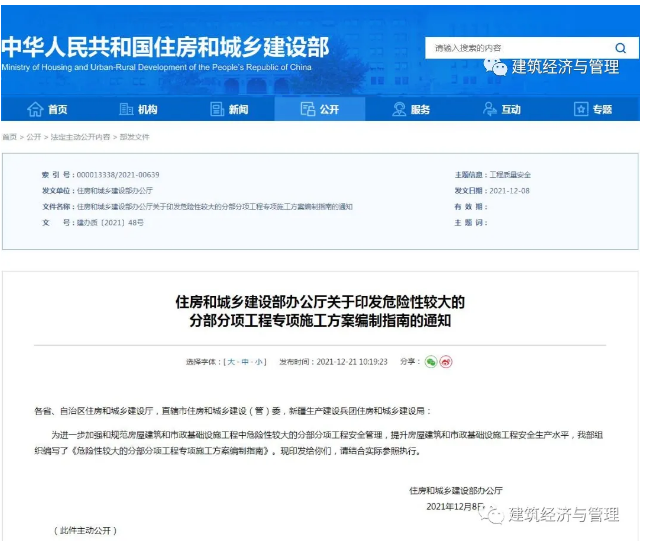648x541 pixels.
Task: Open 法定主动公开内容 breadcrumb link
Action: click(x=80, y=137)
